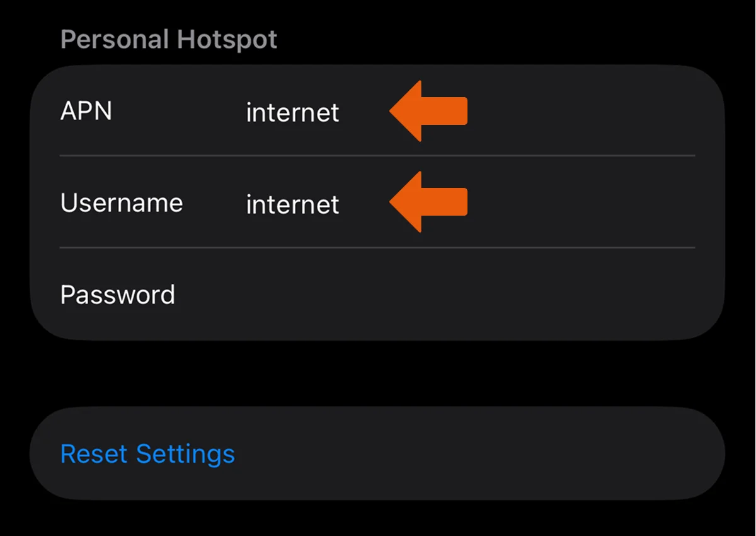Click the divider between APN and Username rows
The height and width of the screenshot is (536, 756).
point(377,156)
